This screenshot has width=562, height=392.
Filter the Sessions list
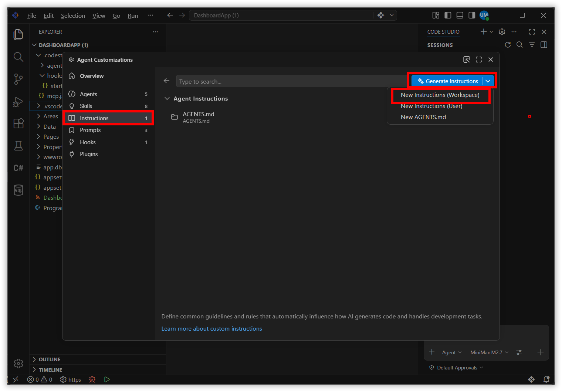click(532, 45)
